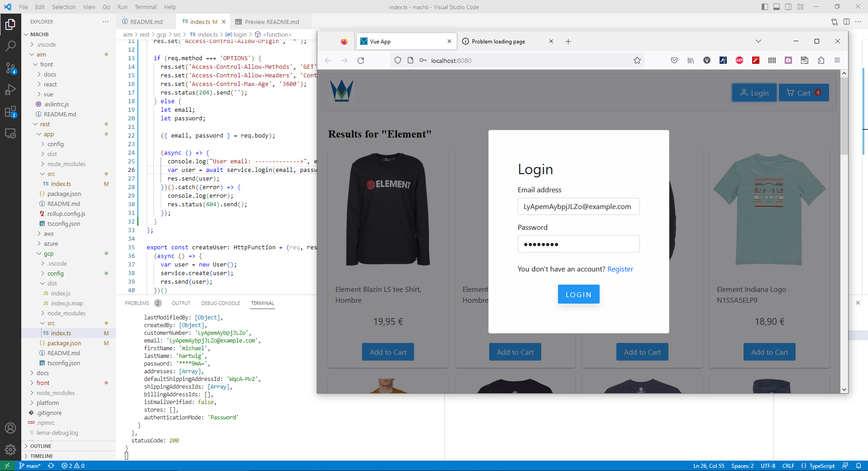The image size is (868, 471).
Task: Click the blue LOGIN submit button
Action: pyautogui.click(x=578, y=294)
